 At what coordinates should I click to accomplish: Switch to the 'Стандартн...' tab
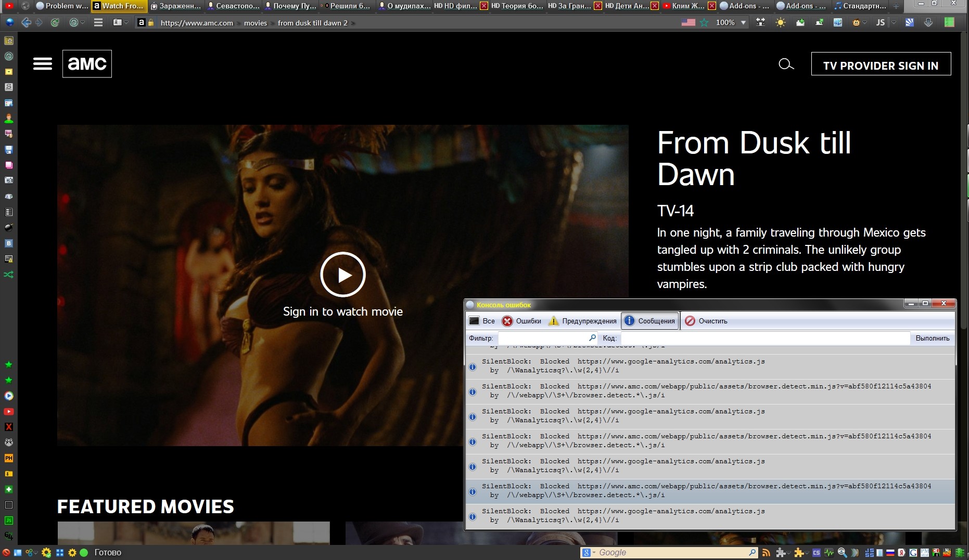[860, 6]
